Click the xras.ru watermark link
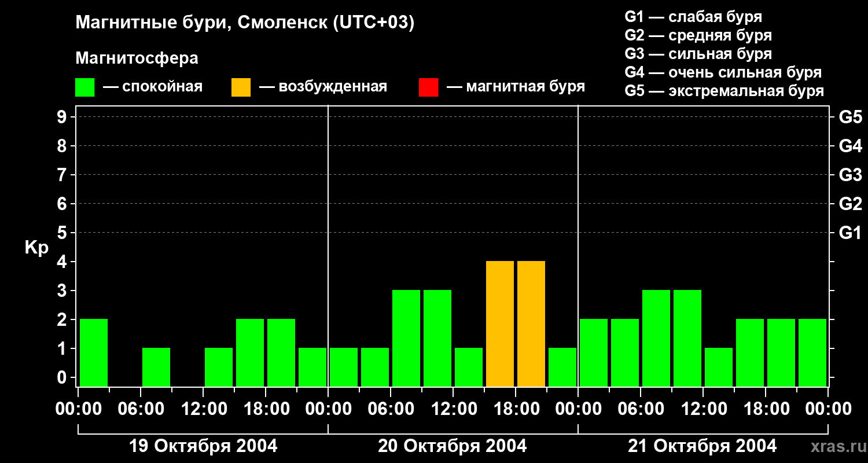The width and height of the screenshot is (868, 463). pos(836,446)
